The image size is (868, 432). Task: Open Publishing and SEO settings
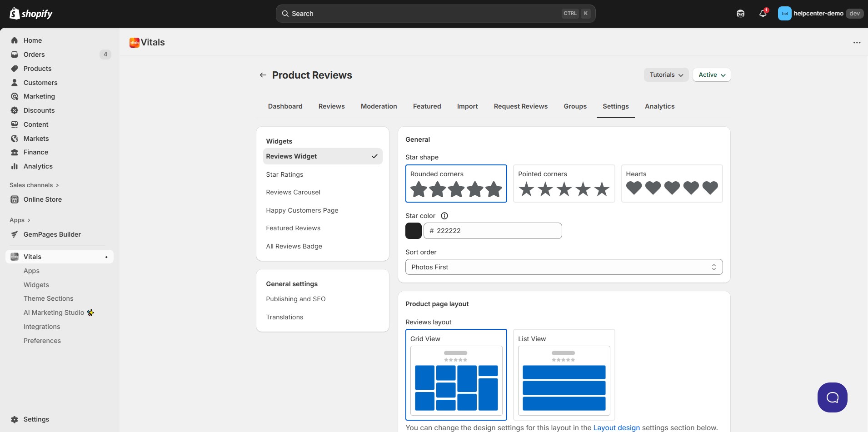tap(295, 299)
